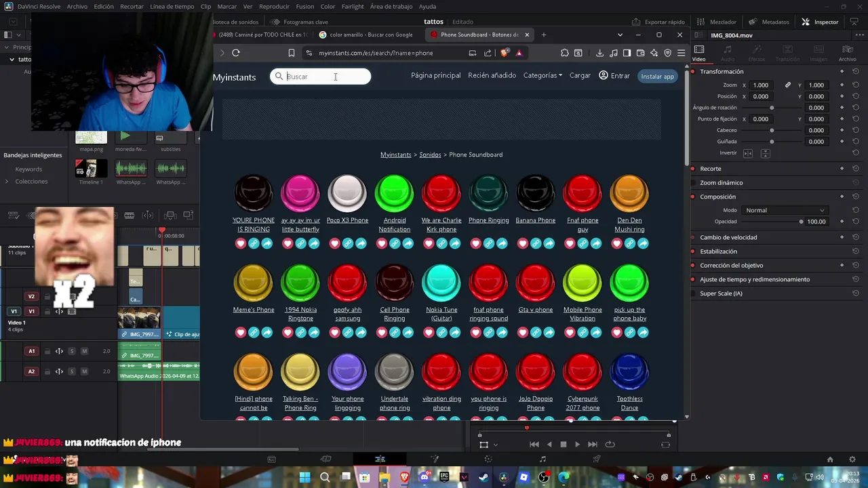868x488 pixels.
Task: Open Fairlight page icon at bottom
Action: tap(542, 459)
